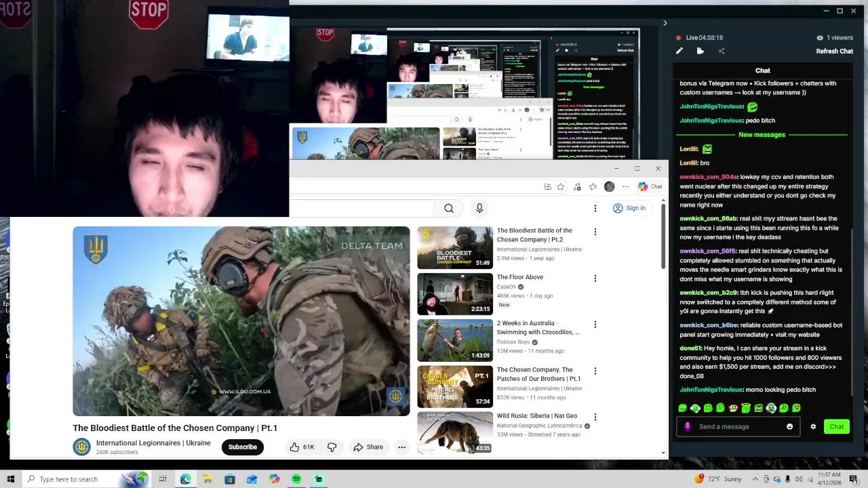Open options menu for The Floor Above

pos(595,279)
